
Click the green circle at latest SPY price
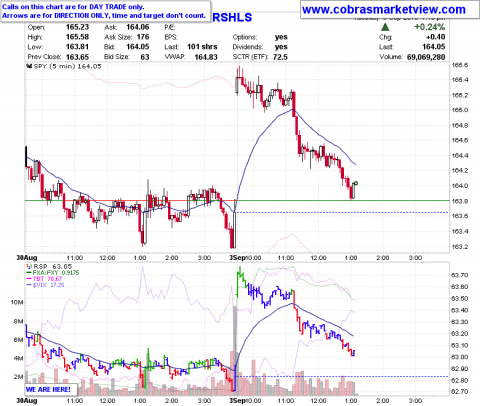(356, 183)
